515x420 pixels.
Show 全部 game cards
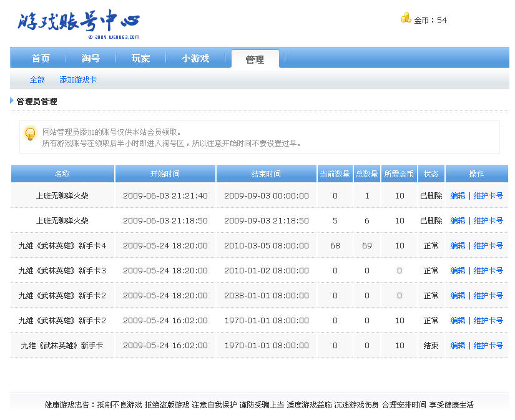[x=37, y=80]
